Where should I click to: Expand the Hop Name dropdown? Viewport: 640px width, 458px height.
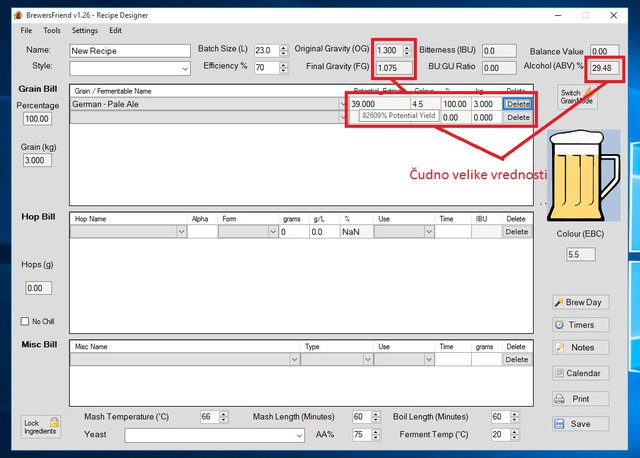182,232
